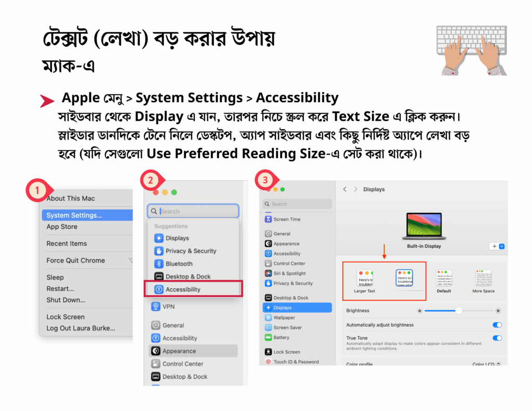The height and width of the screenshot is (411, 532).
Task: Select the Larger Text resolution thumbnail
Action: (365, 282)
